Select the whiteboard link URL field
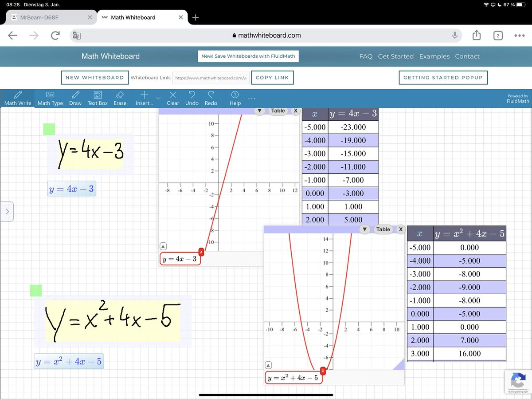Screen dimensions: 532x399 pos(211,78)
